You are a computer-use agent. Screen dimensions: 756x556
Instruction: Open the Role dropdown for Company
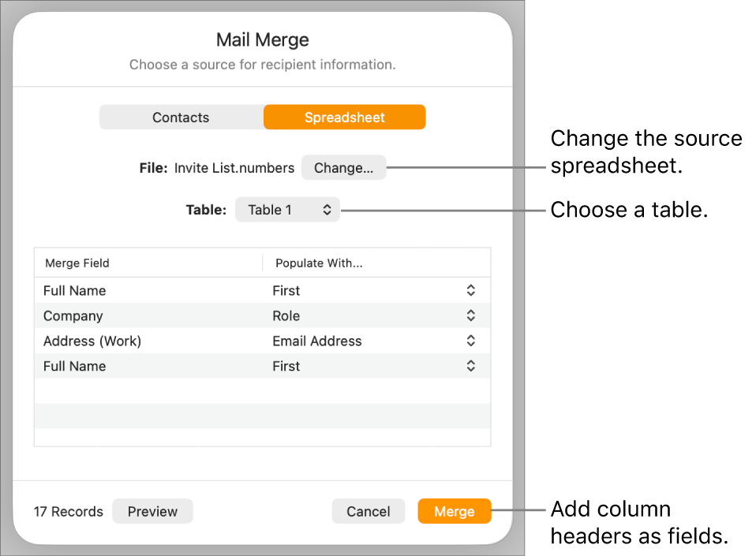coord(470,315)
